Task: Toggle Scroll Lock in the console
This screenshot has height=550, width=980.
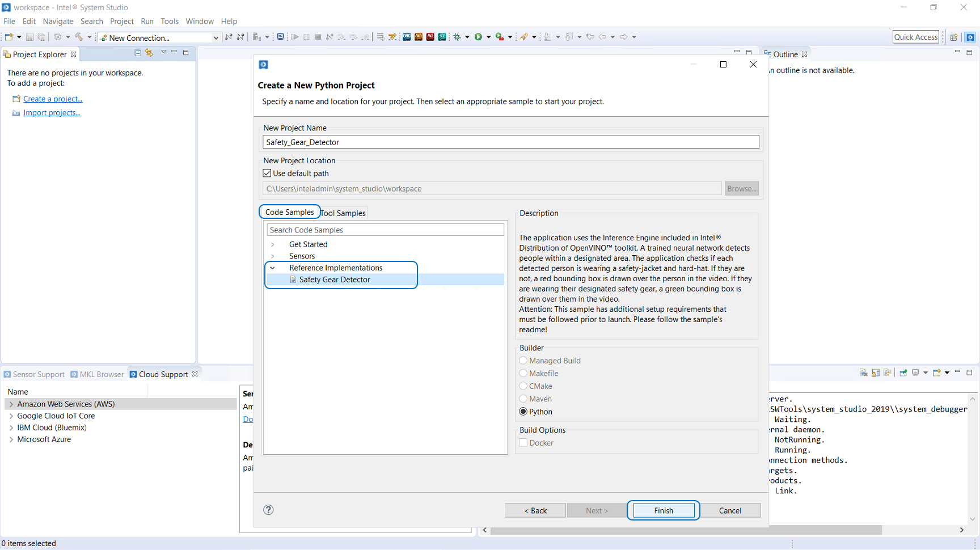Action: (x=876, y=373)
